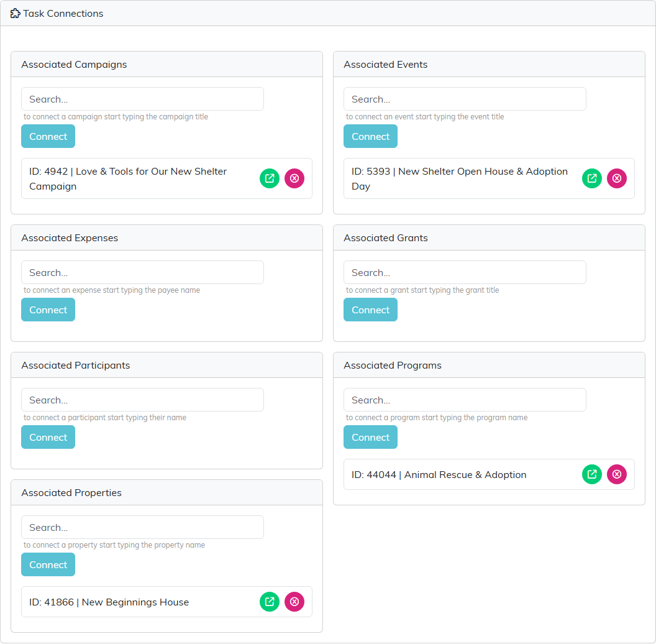
Task: Click hint 'to connect an event start typing the event title'
Action: point(425,117)
